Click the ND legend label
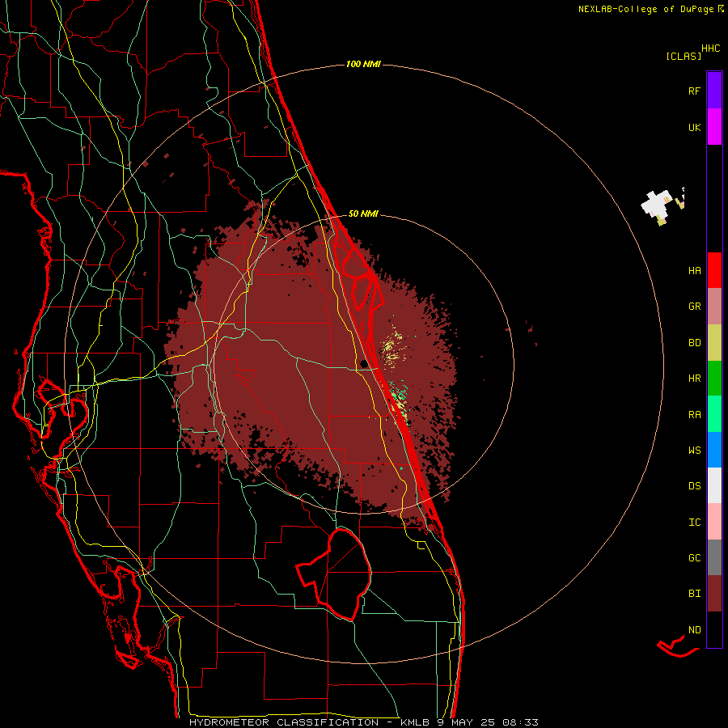 [x=694, y=629]
